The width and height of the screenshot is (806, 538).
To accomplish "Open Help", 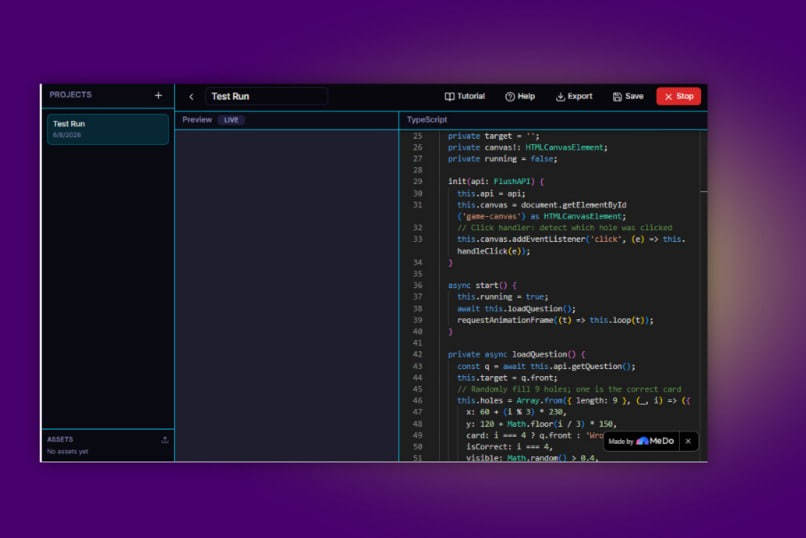I will pyautogui.click(x=520, y=97).
